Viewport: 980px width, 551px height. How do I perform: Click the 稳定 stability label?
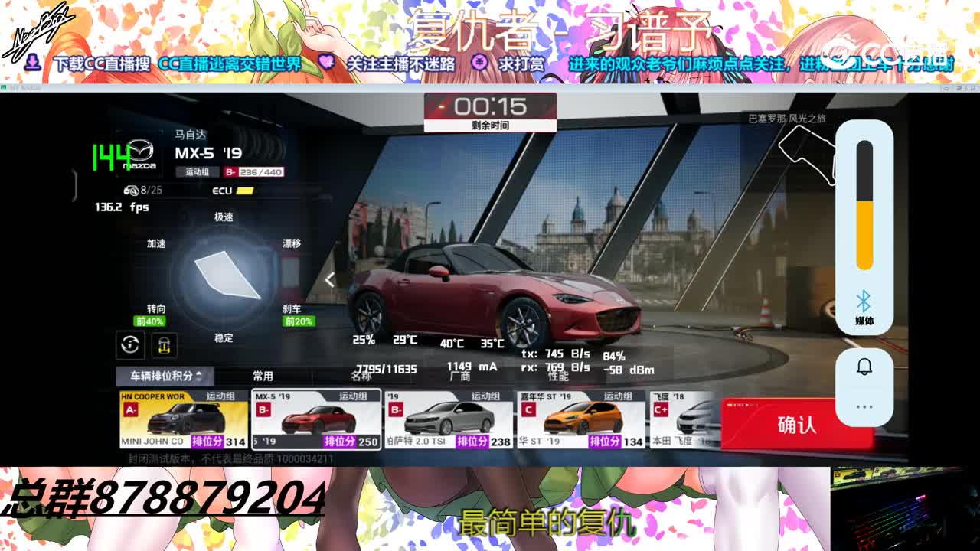coord(224,337)
